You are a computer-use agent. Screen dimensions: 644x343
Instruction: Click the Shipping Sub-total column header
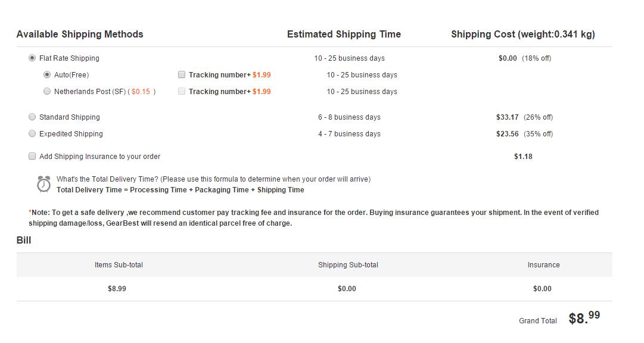348,265
